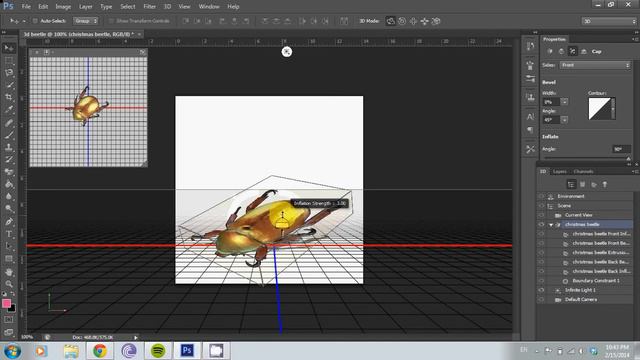Select the Eyedropper tool
Image resolution: width=640 pixels, height=360 pixels.
click(x=9, y=109)
